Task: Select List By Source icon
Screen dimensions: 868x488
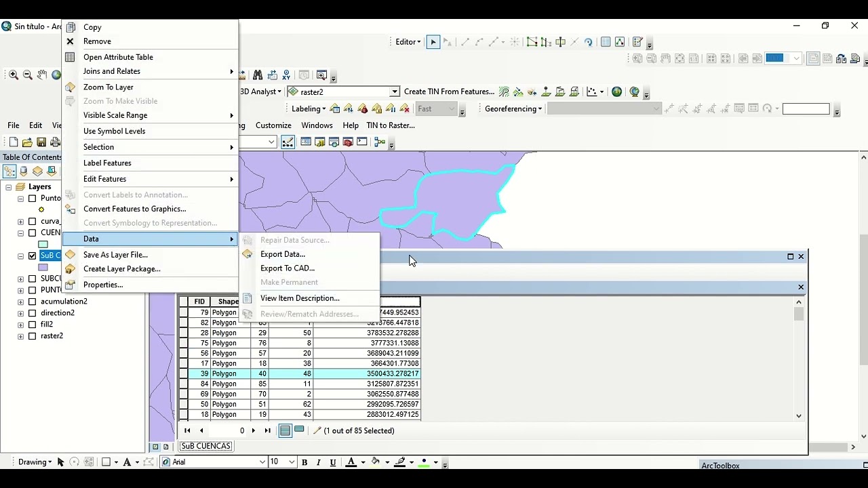Action: tap(24, 171)
